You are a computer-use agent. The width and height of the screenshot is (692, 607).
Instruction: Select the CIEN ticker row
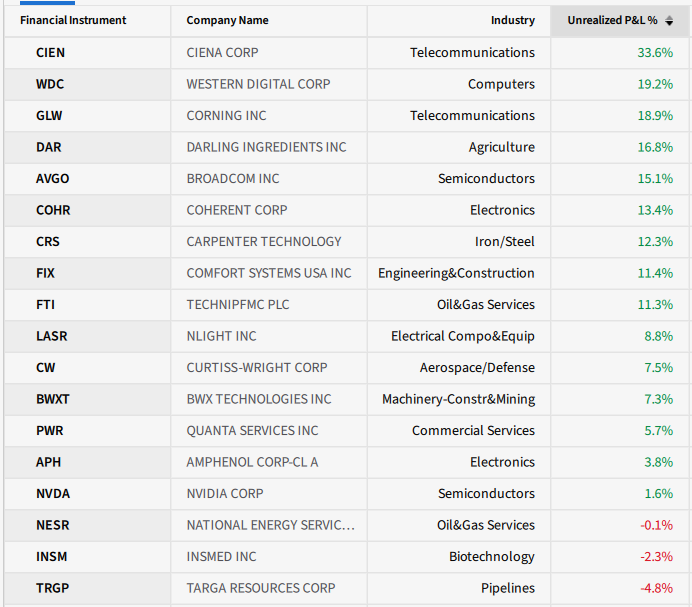pyautogui.click(x=50, y=52)
